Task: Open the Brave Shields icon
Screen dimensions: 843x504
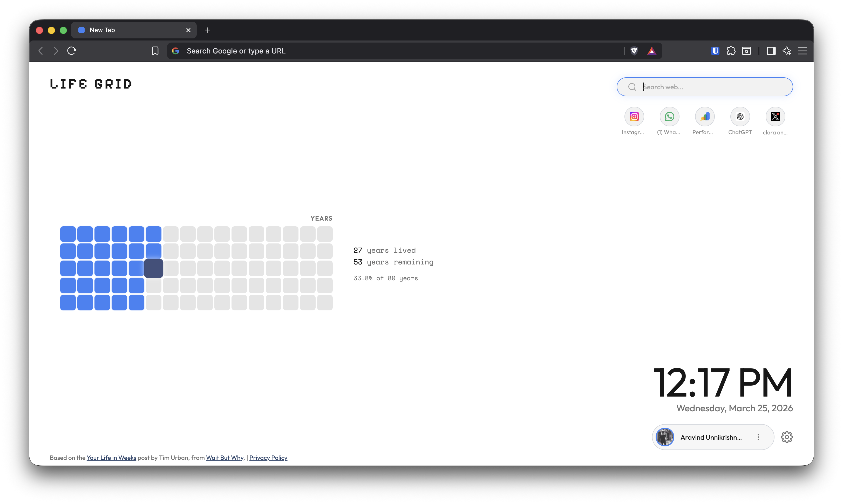Action: click(x=635, y=51)
